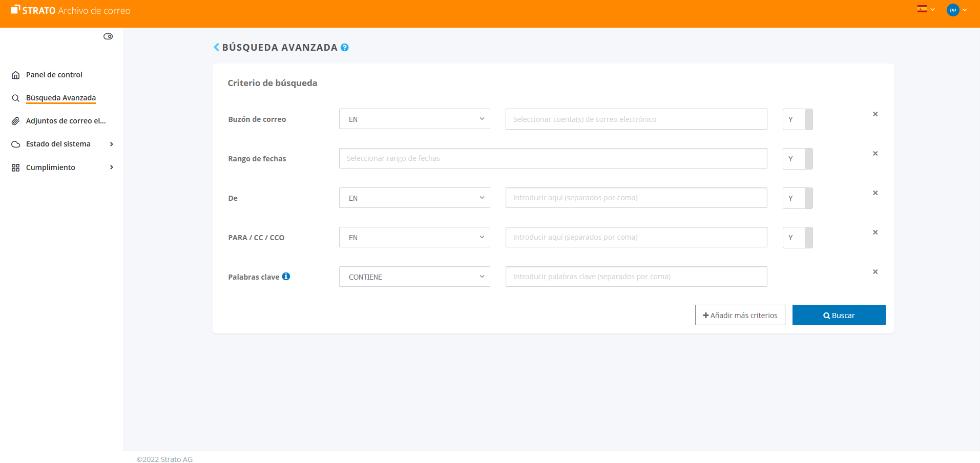
Task: Toggle the Y/O switch for PARA / CC / CCO
Action: click(798, 238)
